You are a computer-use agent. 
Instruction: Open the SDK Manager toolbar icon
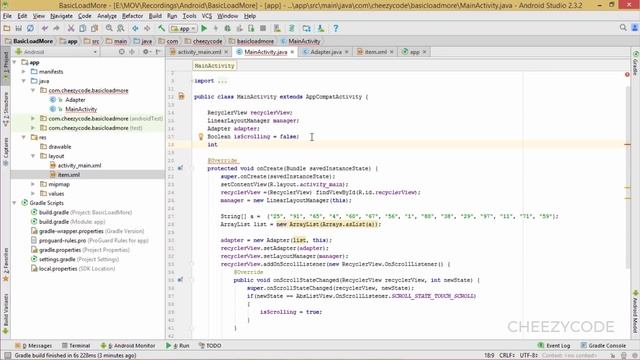321,28
